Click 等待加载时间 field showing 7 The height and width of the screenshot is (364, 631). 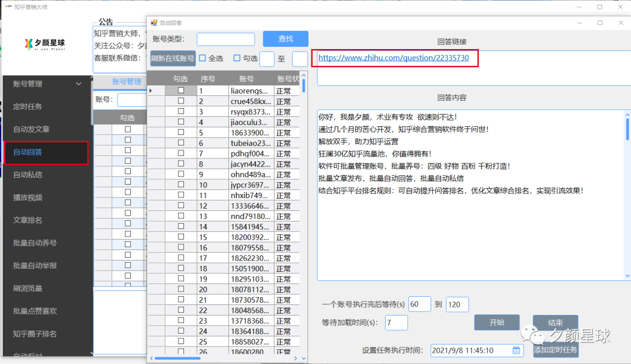coord(396,323)
